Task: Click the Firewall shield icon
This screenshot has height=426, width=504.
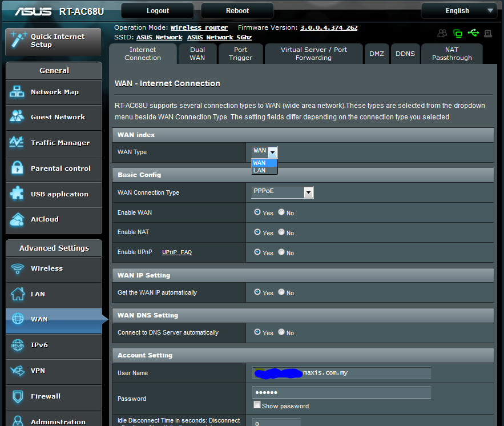Action: point(18,396)
